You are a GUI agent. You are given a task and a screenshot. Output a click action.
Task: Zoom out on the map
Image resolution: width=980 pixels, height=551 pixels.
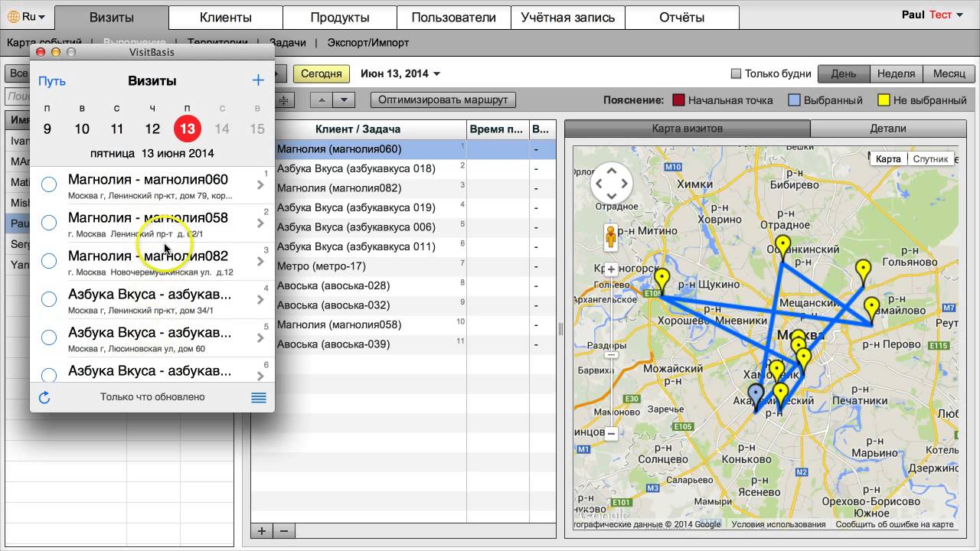point(611,433)
